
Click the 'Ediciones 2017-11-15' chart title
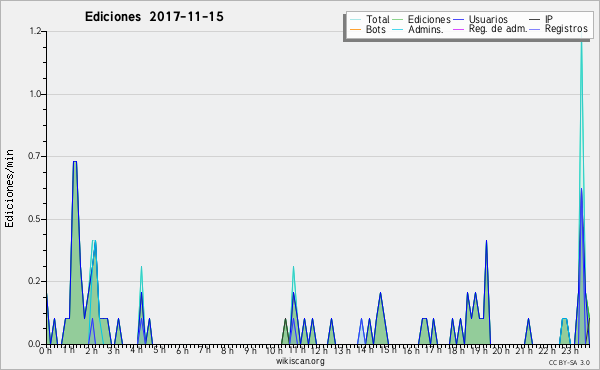[154, 17]
